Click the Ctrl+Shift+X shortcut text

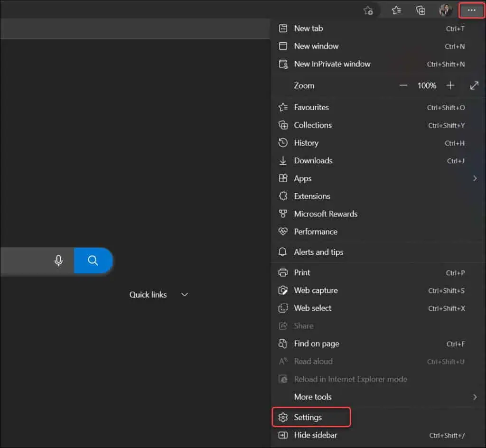[446, 308]
